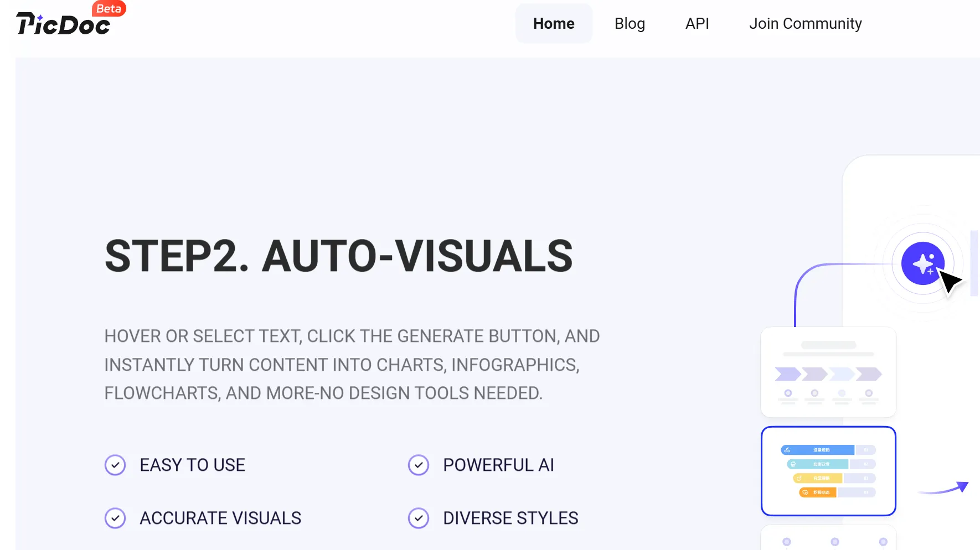Viewport: 980px width, 550px height.
Task: Click check icon beside EASY TO USE
Action: click(x=115, y=465)
